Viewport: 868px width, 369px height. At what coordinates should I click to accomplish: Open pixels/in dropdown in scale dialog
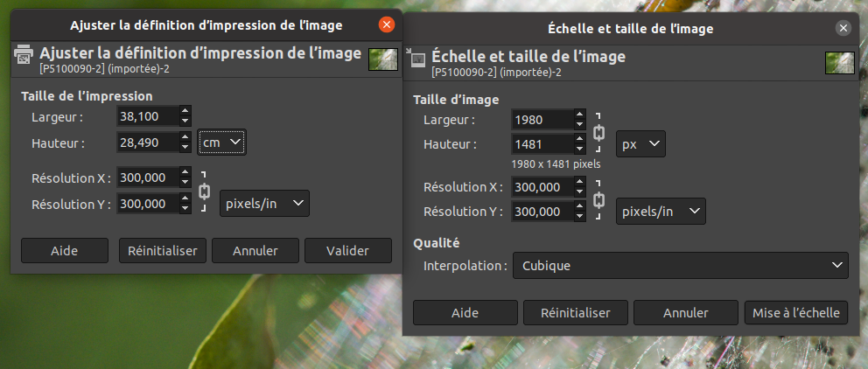pos(661,212)
